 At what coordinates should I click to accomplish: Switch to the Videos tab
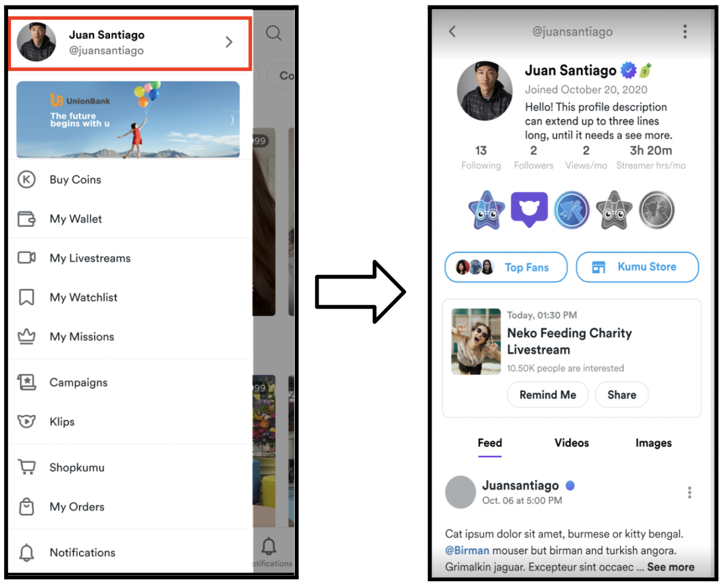[x=572, y=443]
